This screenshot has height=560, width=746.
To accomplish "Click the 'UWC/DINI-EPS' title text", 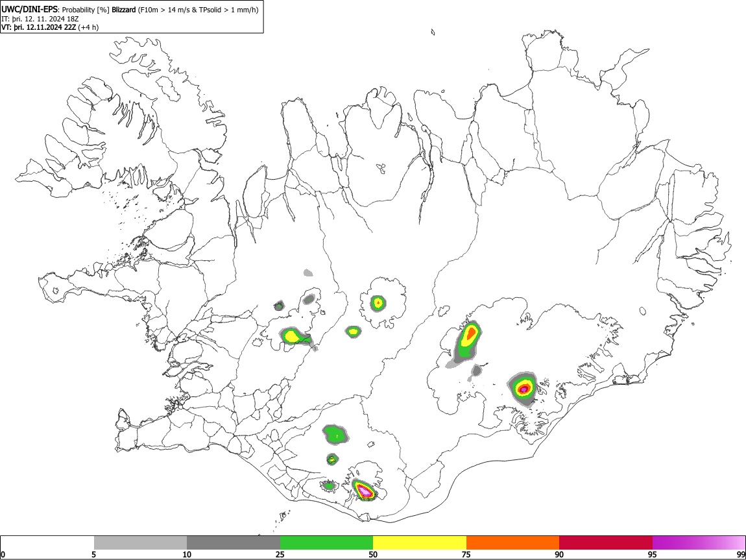I will (x=29, y=10).
